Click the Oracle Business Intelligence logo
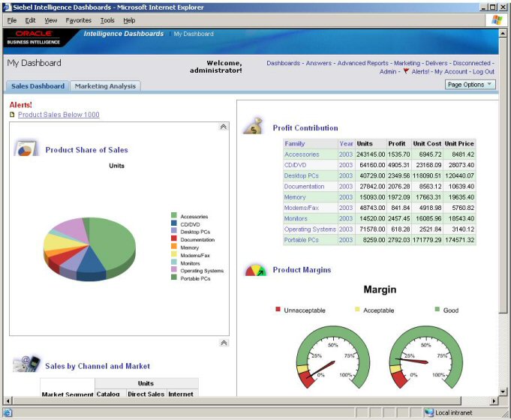The height and width of the screenshot is (420, 511). point(34,37)
